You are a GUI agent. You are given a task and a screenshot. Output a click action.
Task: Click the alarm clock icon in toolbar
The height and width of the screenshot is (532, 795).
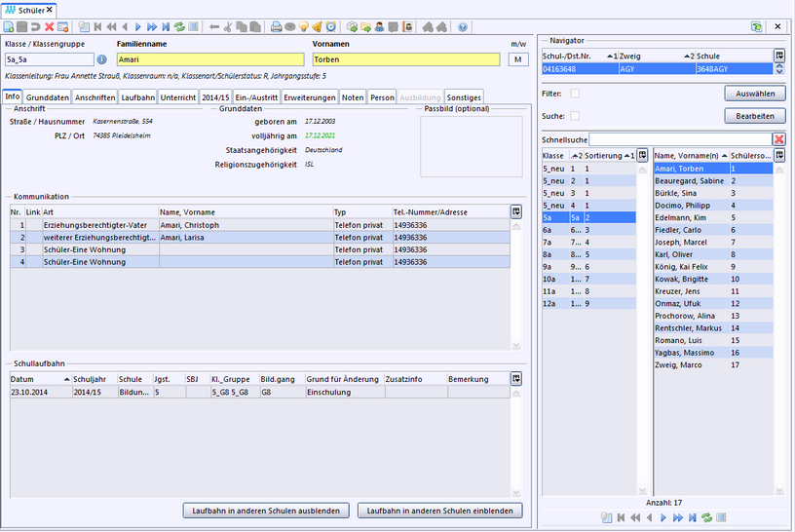coord(331,27)
